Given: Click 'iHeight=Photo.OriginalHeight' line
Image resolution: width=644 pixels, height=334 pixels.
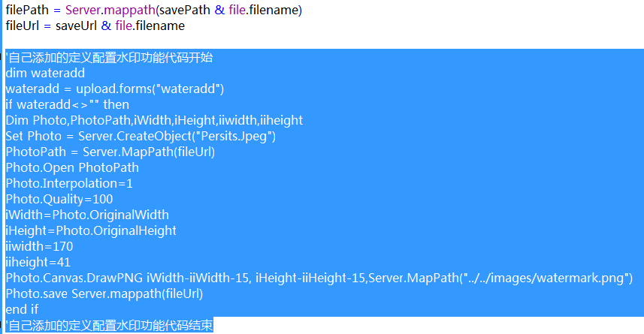Looking at the screenshot, I should tap(91, 230).
